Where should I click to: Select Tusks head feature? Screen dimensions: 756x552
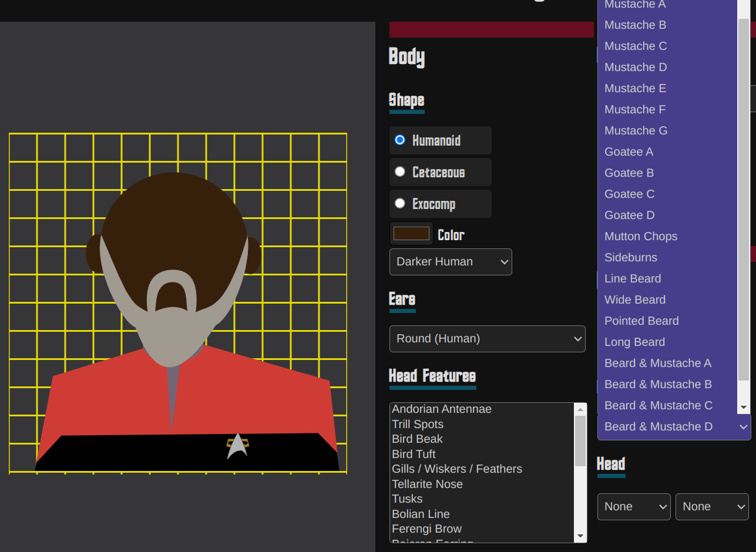[482, 499]
